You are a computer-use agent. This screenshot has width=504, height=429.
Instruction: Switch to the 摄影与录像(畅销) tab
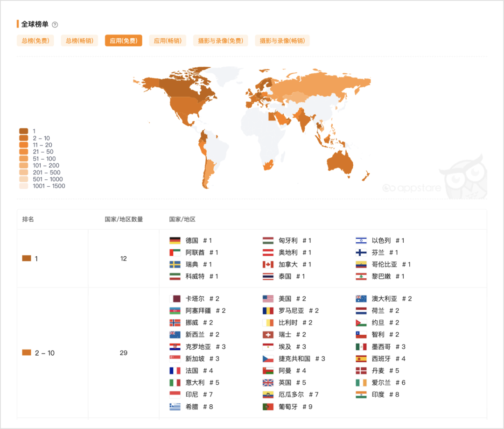(x=282, y=41)
